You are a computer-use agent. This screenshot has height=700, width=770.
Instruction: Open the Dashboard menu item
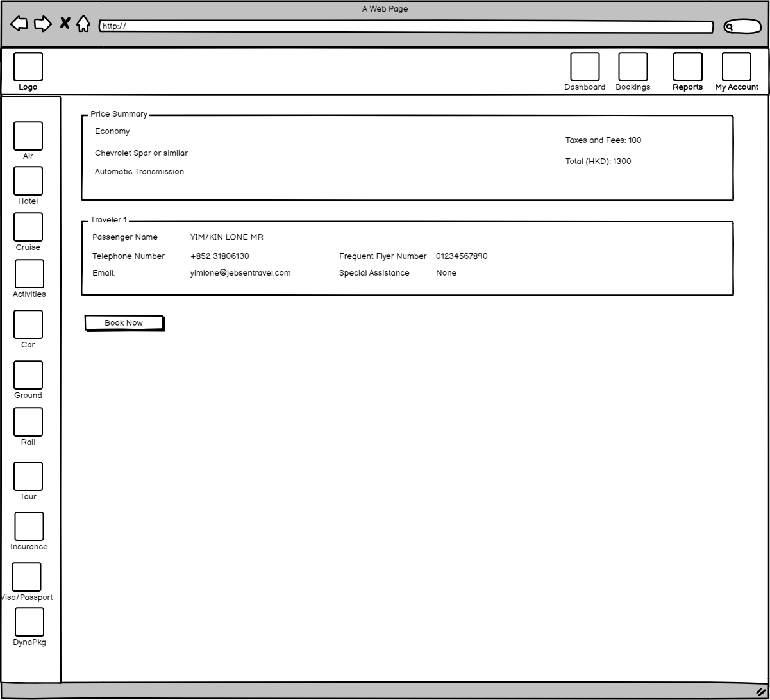(585, 67)
